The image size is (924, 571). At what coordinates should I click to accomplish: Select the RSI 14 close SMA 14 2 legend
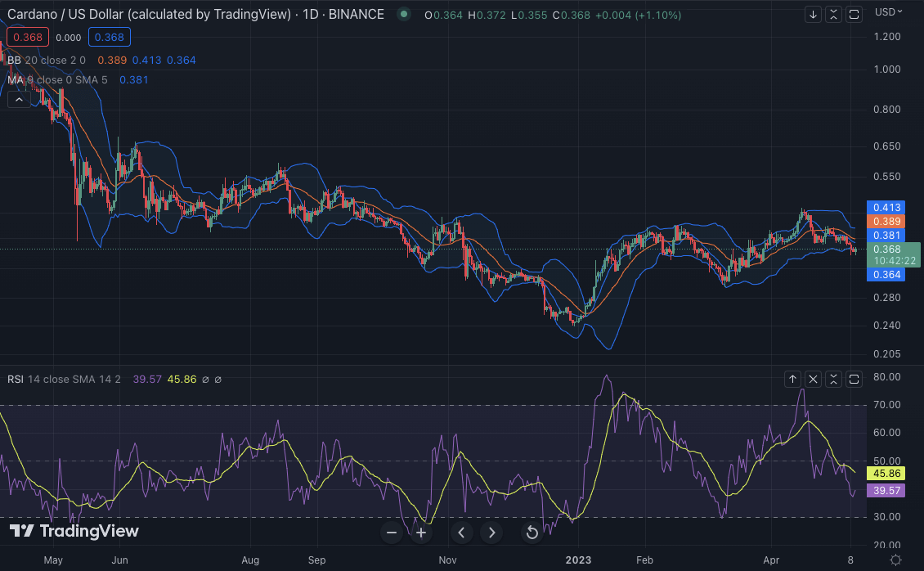click(65, 380)
